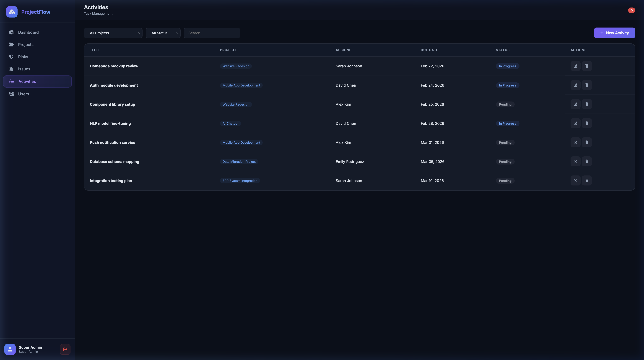Delete the Push notification service activity

tap(587, 142)
